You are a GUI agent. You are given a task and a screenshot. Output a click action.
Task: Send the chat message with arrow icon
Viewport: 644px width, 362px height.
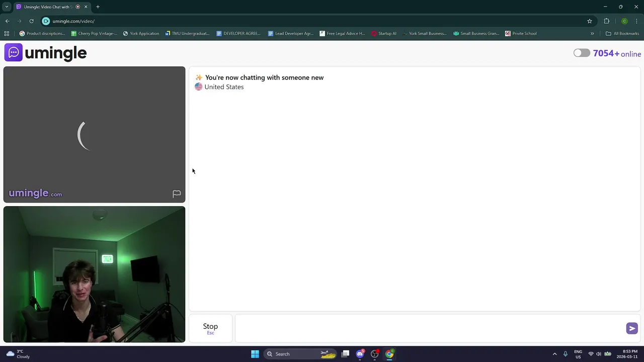632,328
